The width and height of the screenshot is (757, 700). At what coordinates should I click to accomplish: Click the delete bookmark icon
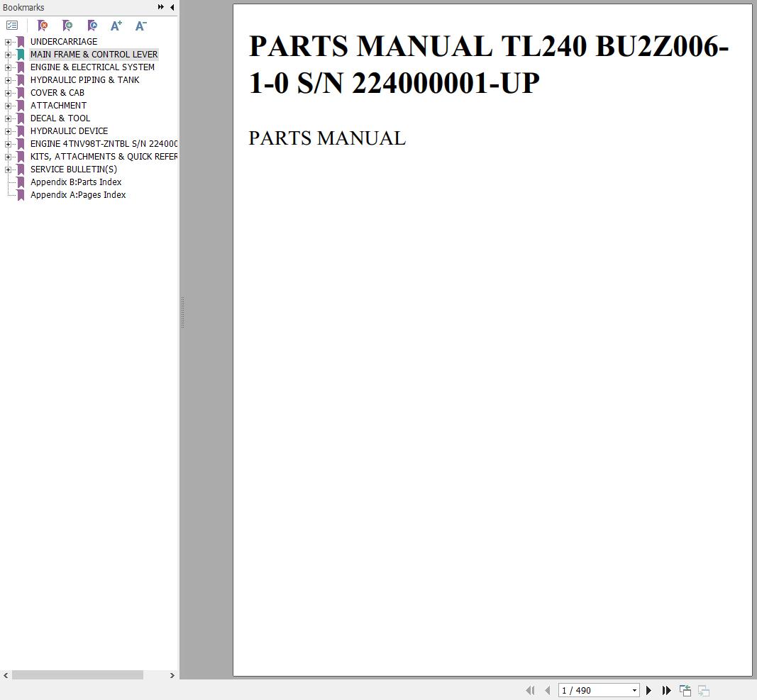(43, 25)
